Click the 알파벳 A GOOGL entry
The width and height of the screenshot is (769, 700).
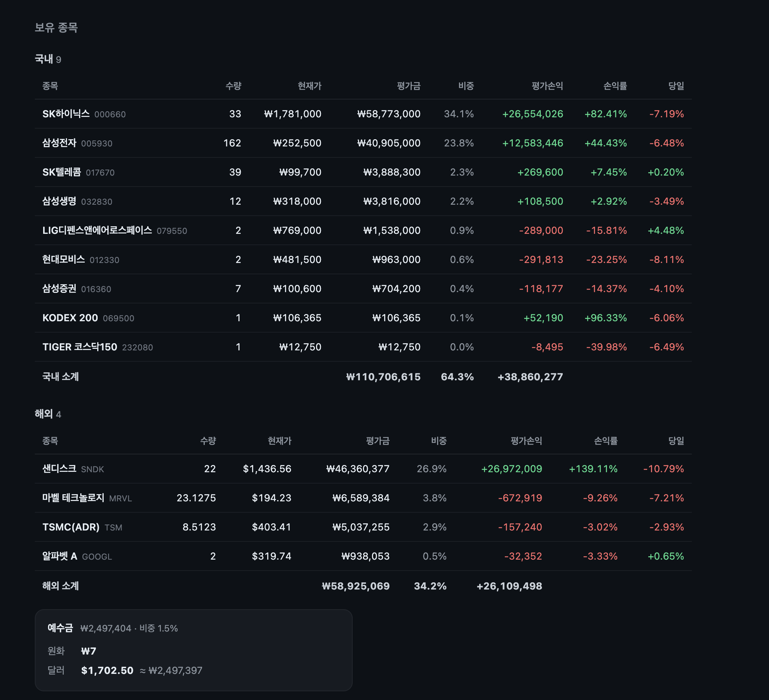pos(363,556)
